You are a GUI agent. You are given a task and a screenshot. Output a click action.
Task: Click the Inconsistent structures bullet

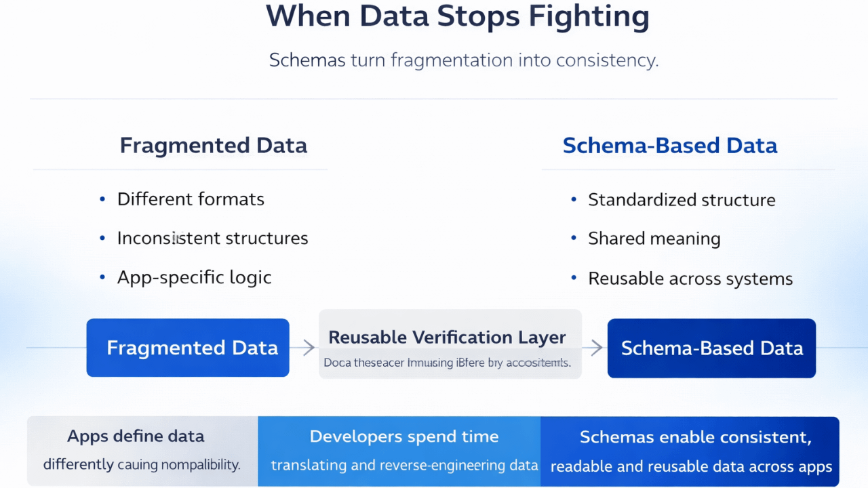(213, 239)
